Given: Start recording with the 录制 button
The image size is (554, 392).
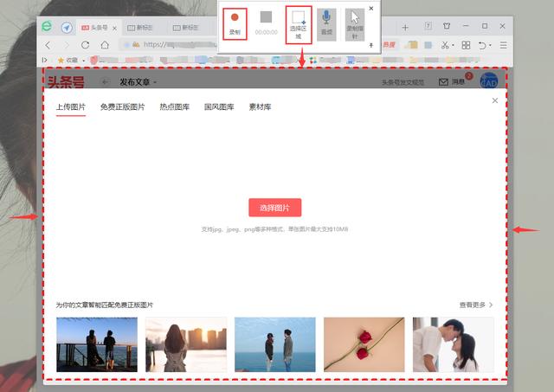Looking at the screenshot, I should tap(235, 23).
